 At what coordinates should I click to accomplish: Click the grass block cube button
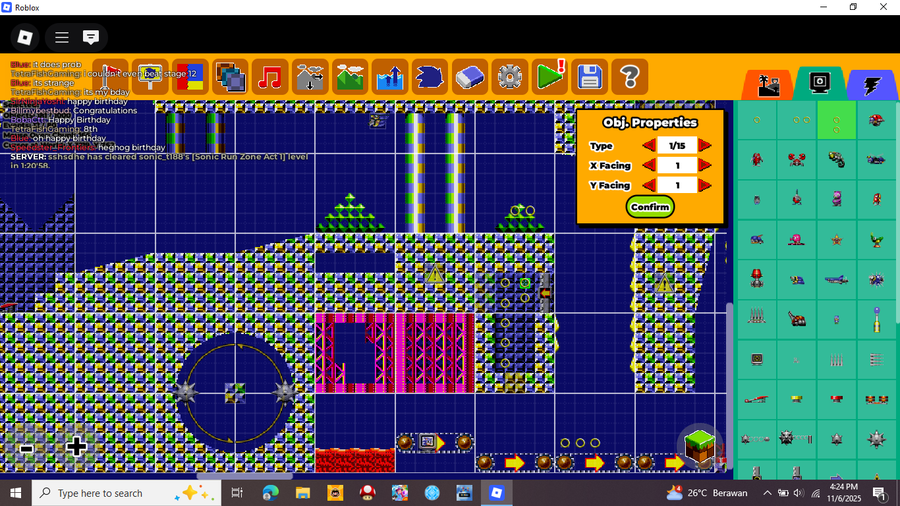click(700, 445)
